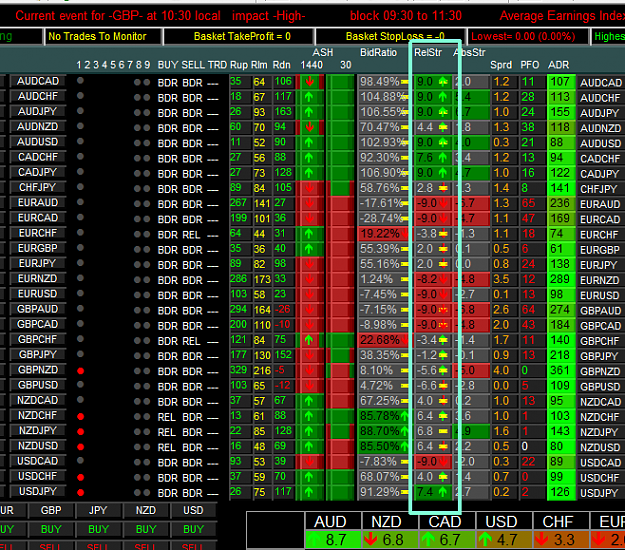
Task: Click the green ADR cell showing 289
Action: click(561, 279)
